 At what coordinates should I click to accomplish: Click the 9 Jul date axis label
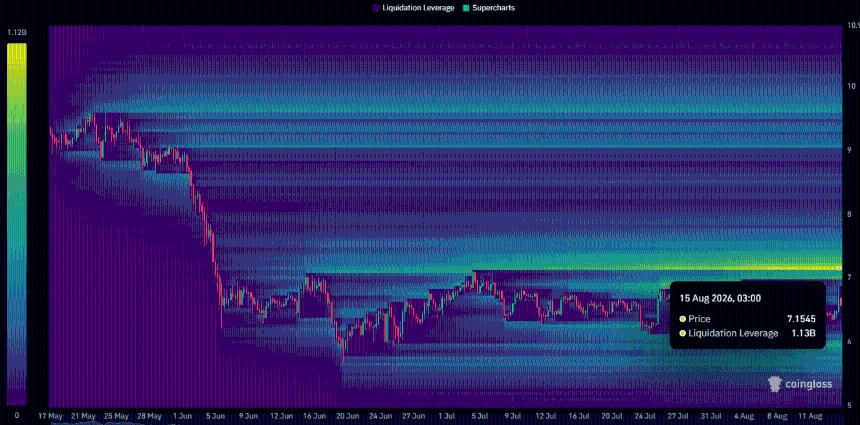coord(513,417)
